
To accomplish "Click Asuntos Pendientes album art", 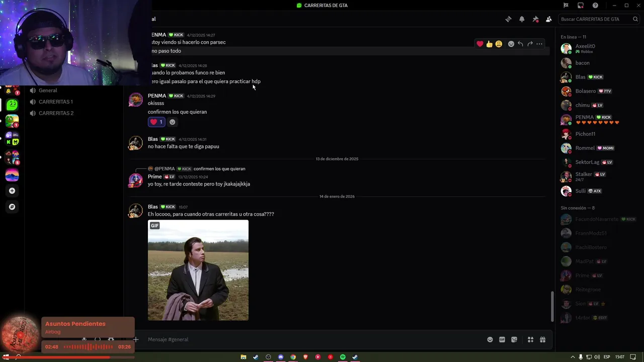I will (x=20, y=335).
